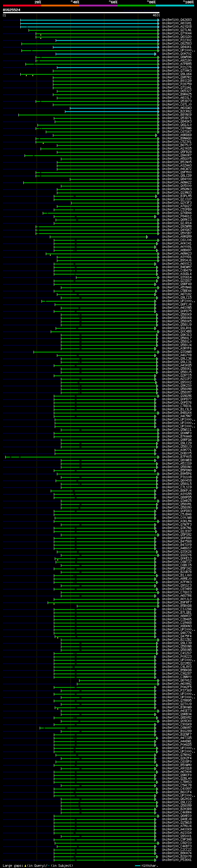Select the UniRef100_A9RQM9 label

coord(177,236)
